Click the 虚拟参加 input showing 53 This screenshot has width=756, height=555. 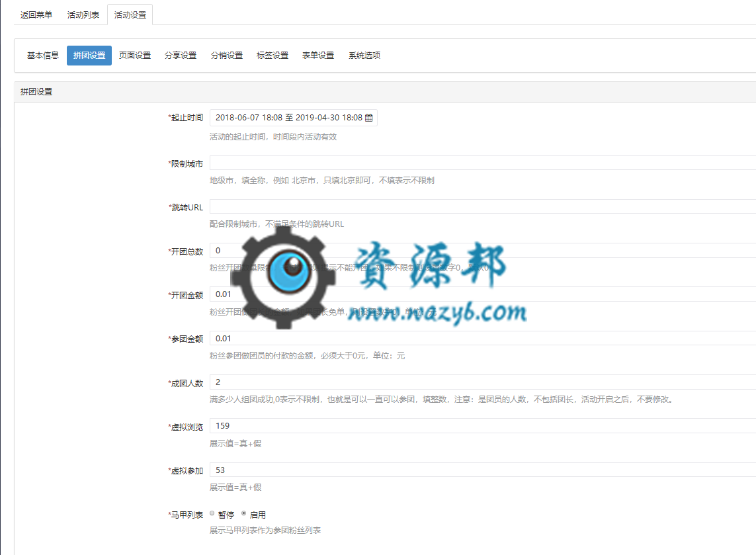[483, 470]
